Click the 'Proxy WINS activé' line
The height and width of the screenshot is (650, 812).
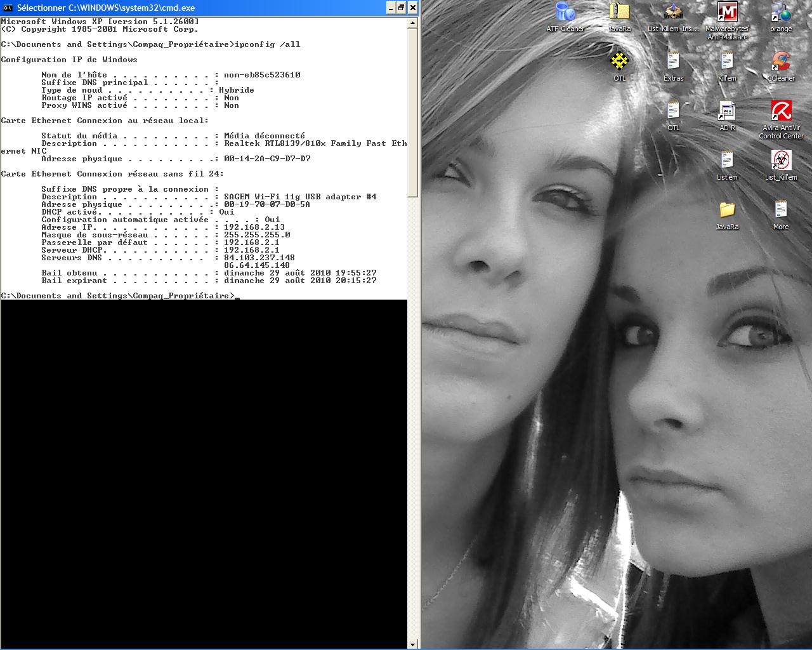[x=140, y=105]
